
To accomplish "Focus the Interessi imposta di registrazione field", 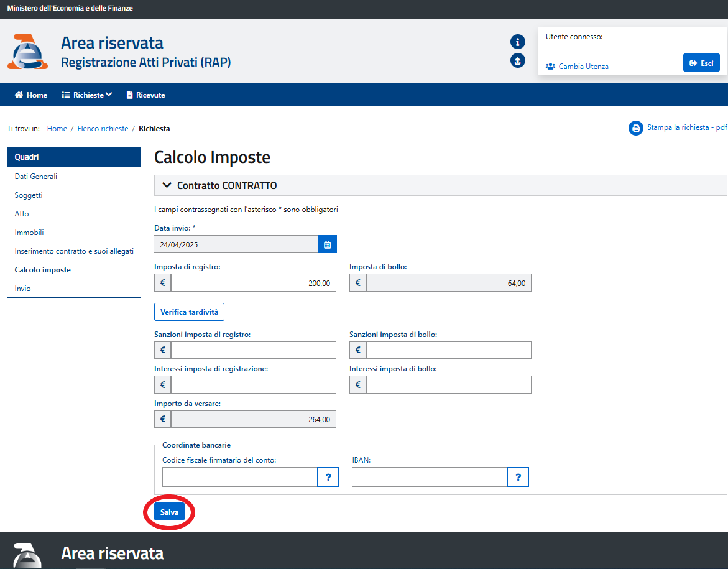I will pyautogui.click(x=254, y=384).
